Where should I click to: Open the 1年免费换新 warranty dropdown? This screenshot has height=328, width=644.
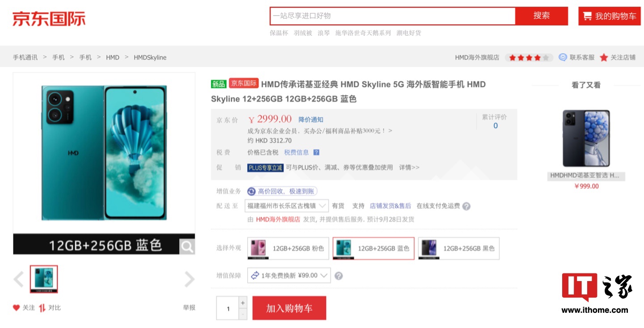point(289,275)
